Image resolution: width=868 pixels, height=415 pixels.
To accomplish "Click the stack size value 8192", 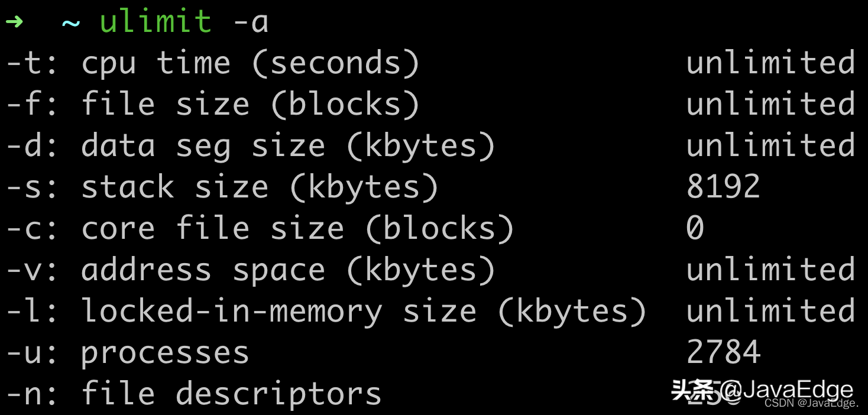I will point(723,187).
